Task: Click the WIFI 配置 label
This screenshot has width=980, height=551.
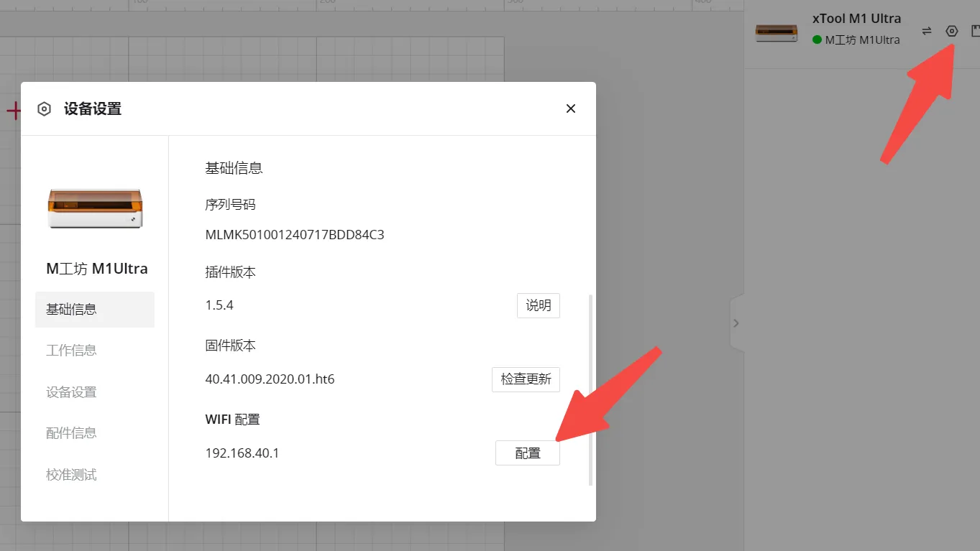Action: pos(232,420)
